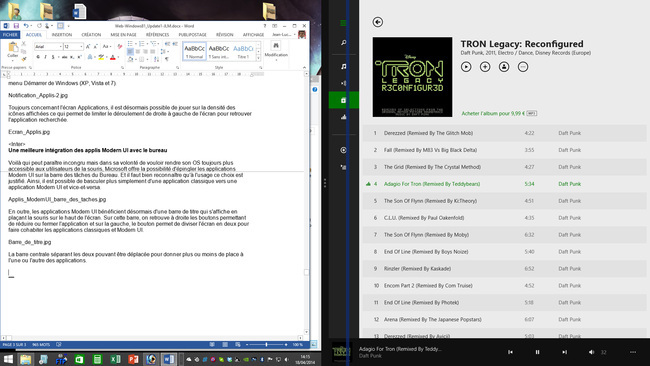Undo last action in Word toolbar
Screen dimensions: 650x366
click(x=26, y=26)
